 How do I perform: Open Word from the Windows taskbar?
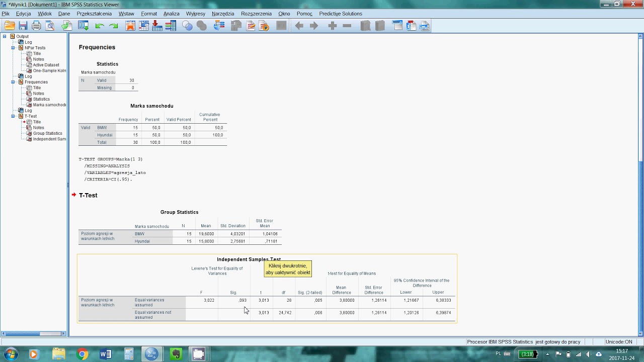(105, 354)
